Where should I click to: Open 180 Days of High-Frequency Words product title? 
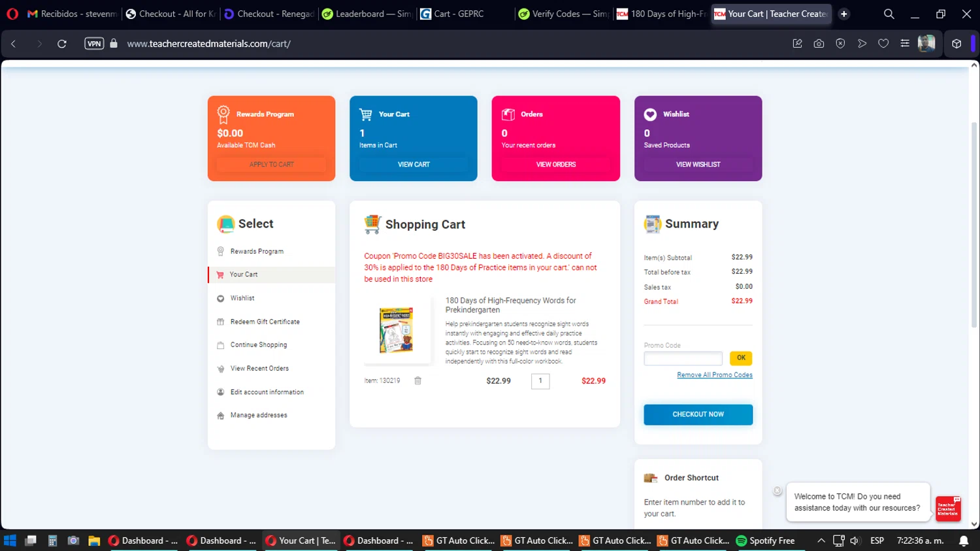point(511,305)
